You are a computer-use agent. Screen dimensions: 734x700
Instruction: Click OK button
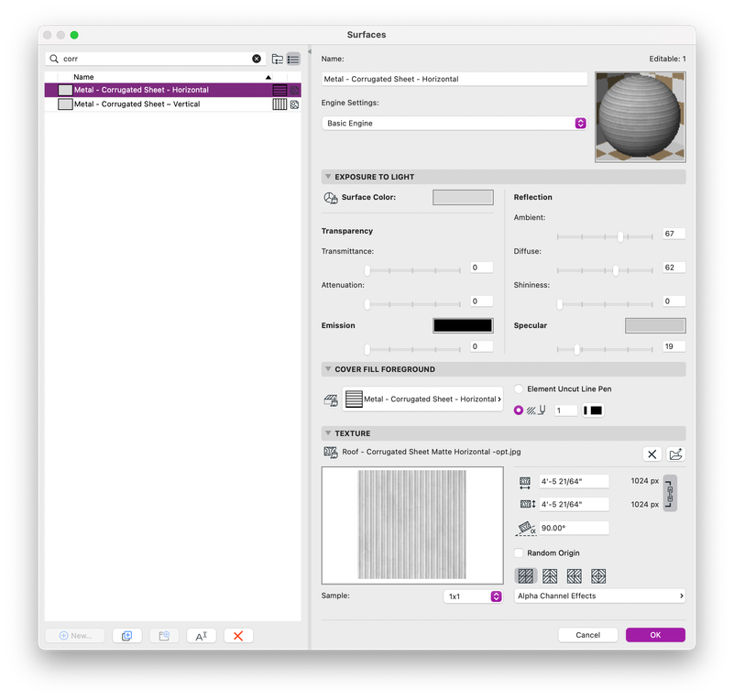pyautogui.click(x=655, y=635)
